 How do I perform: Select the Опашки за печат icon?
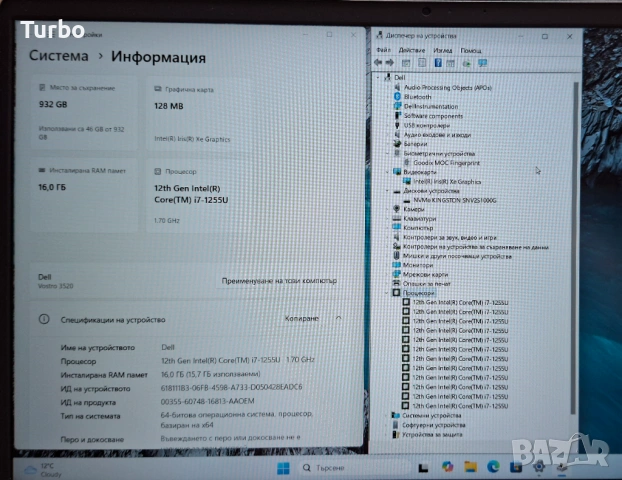click(396, 283)
